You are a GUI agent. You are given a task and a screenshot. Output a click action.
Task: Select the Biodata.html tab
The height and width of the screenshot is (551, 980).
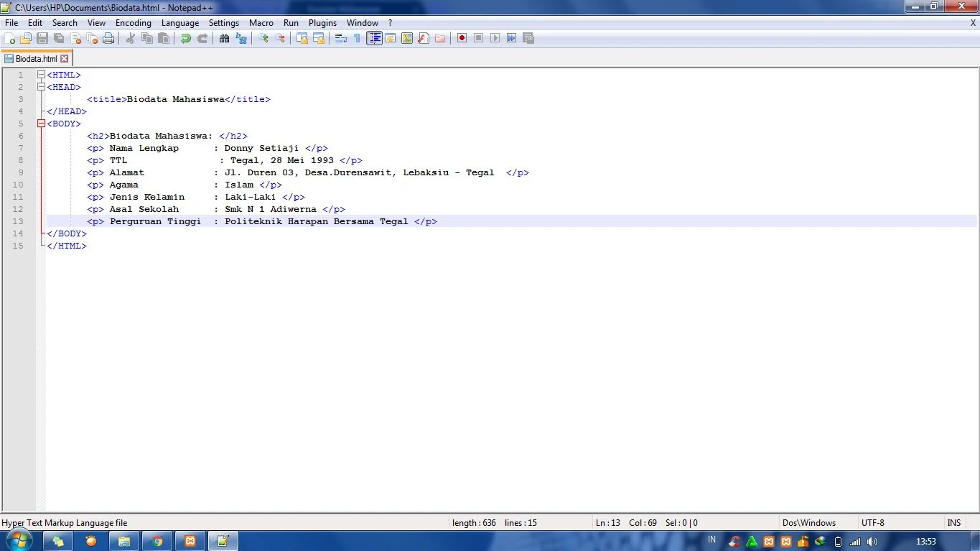(x=34, y=58)
